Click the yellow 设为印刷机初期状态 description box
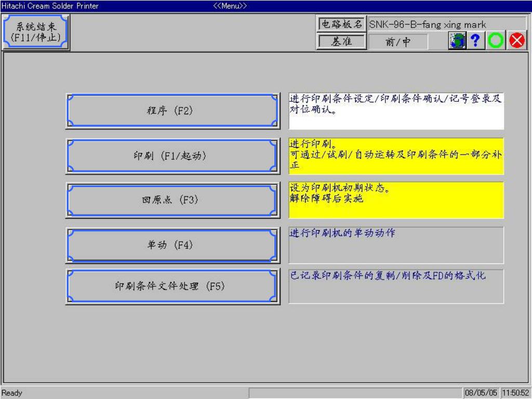This screenshot has width=532, height=399. [396, 200]
